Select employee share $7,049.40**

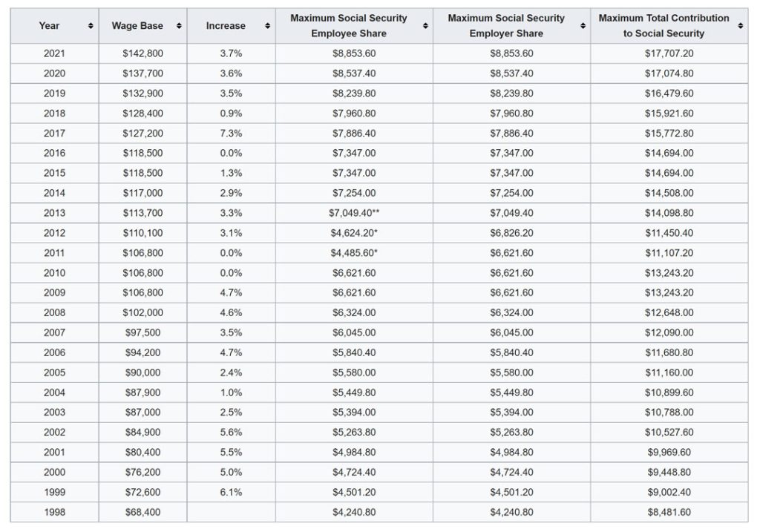[x=354, y=213]
